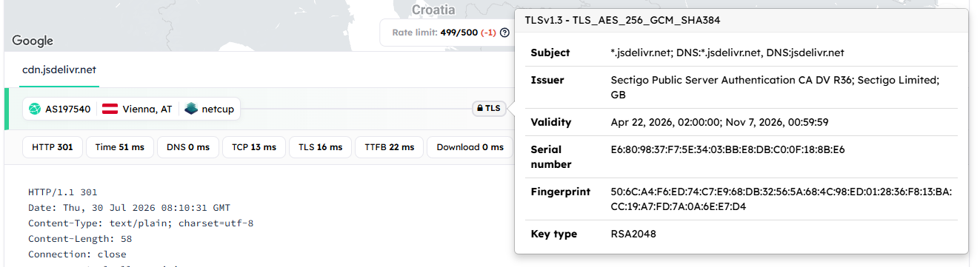The width and height of the screenshot is (980, 267).
Task: Select the TTFB 22 ms chip
Action: 389,147
